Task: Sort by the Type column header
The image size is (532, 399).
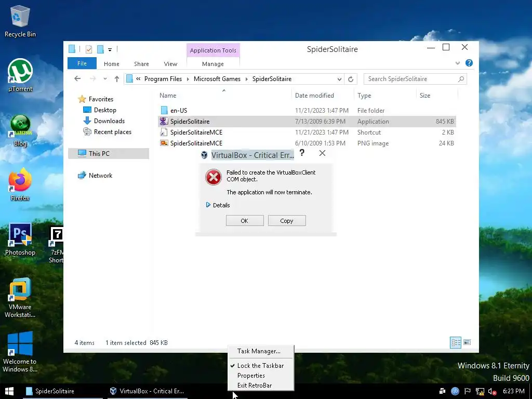Action: [385, 96]
